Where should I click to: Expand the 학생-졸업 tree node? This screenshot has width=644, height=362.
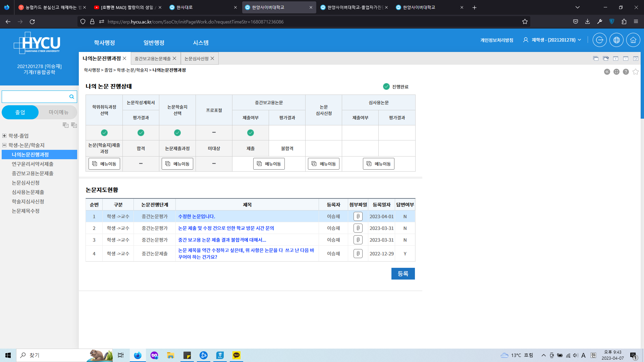coord(4,136)
